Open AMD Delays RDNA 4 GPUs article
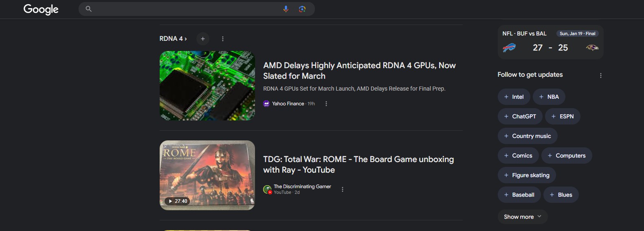 click(x=359, y=71)
